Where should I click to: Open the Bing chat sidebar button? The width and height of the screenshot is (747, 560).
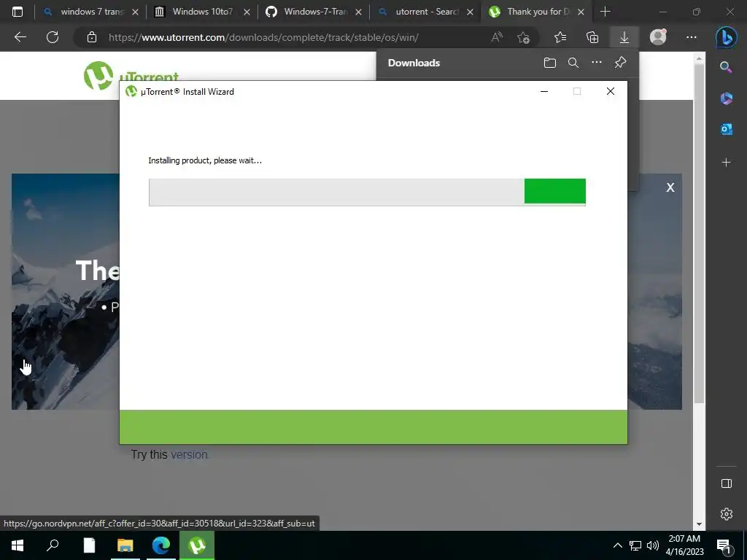point(726,37)
